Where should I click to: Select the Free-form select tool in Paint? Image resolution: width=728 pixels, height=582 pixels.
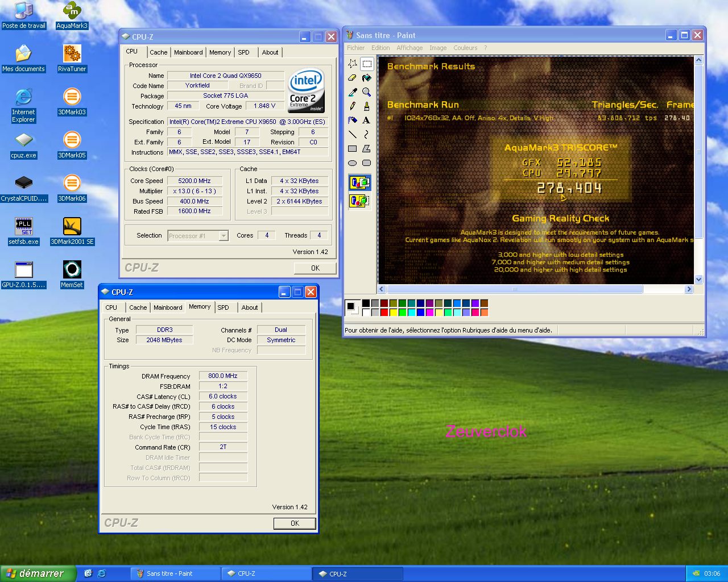353,63
